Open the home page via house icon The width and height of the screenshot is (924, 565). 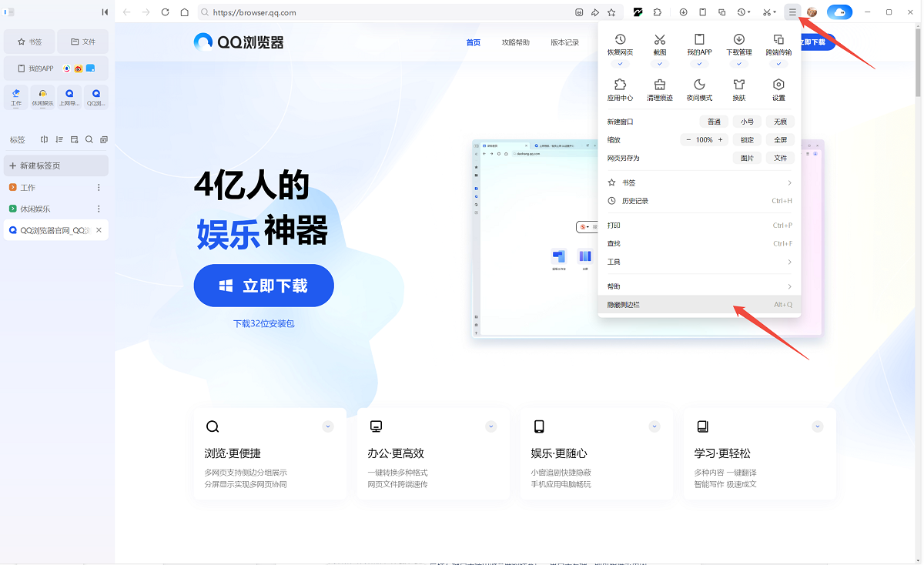pyautogui.click(x=185, y=12)
